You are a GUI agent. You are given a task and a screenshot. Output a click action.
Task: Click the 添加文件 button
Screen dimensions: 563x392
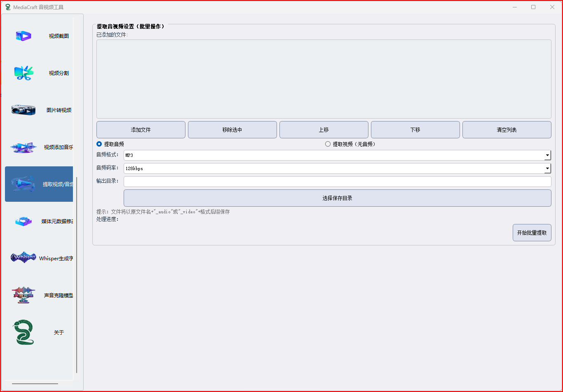pyautogui.click(x=141, y=130)
